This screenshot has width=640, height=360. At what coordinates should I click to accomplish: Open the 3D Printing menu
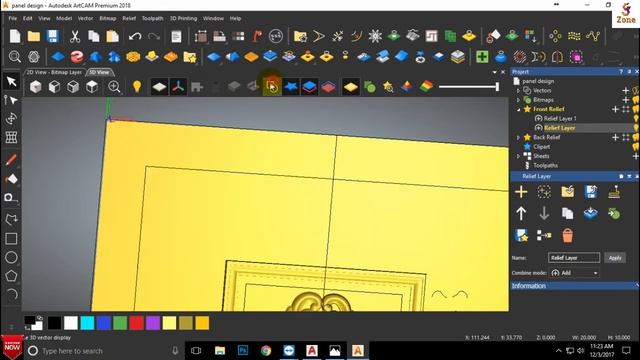pyautogui.click(x=183, y=18)
